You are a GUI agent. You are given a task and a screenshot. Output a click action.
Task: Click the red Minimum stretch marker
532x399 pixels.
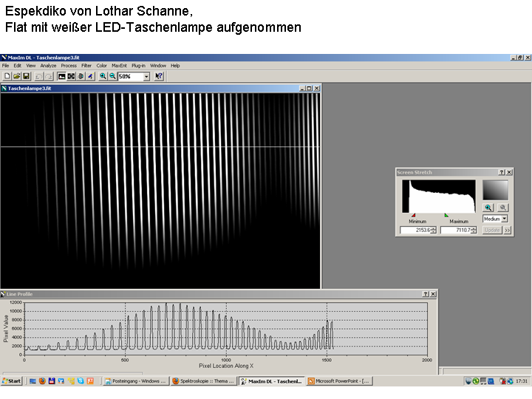pyautogui.click(x=412, y=215)
